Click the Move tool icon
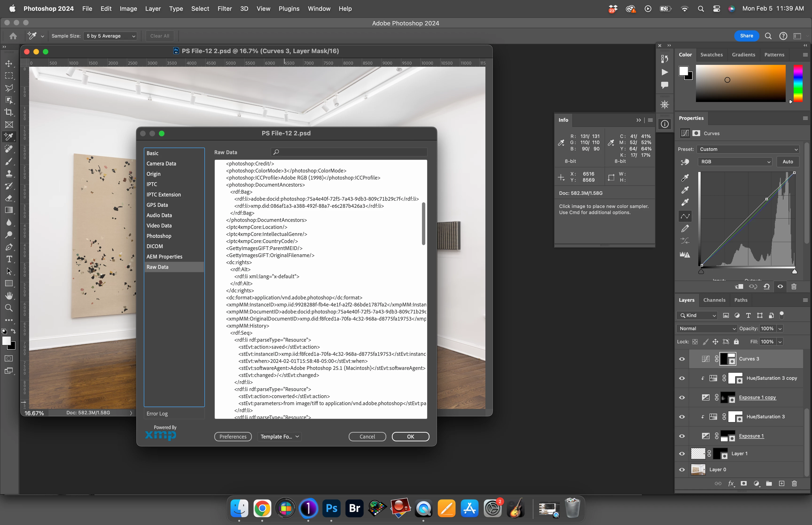This screenshot has width=812, height=525. tap(9, 64)
